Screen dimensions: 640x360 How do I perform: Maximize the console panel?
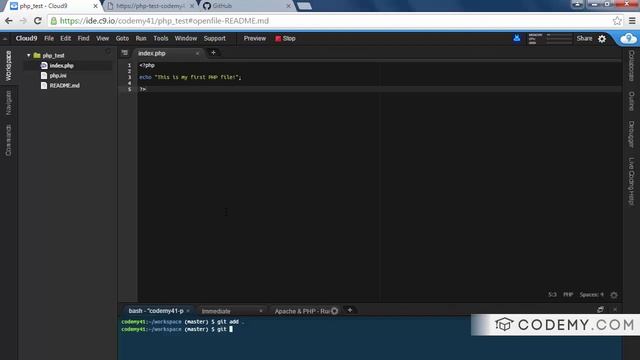600,309
